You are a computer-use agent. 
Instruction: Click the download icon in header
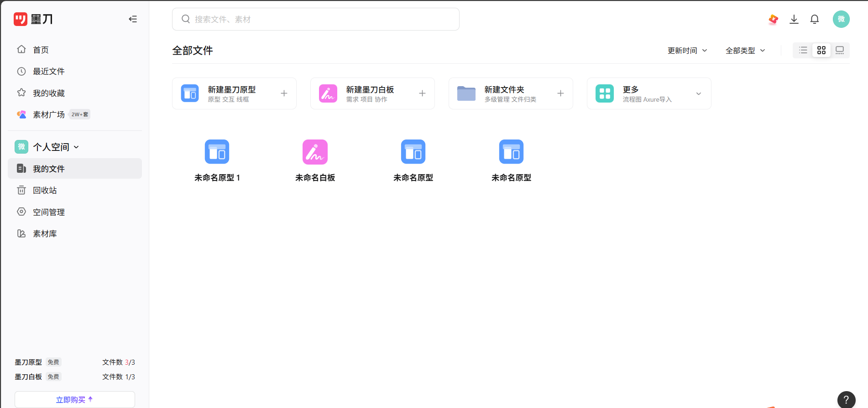click(794, 19)
